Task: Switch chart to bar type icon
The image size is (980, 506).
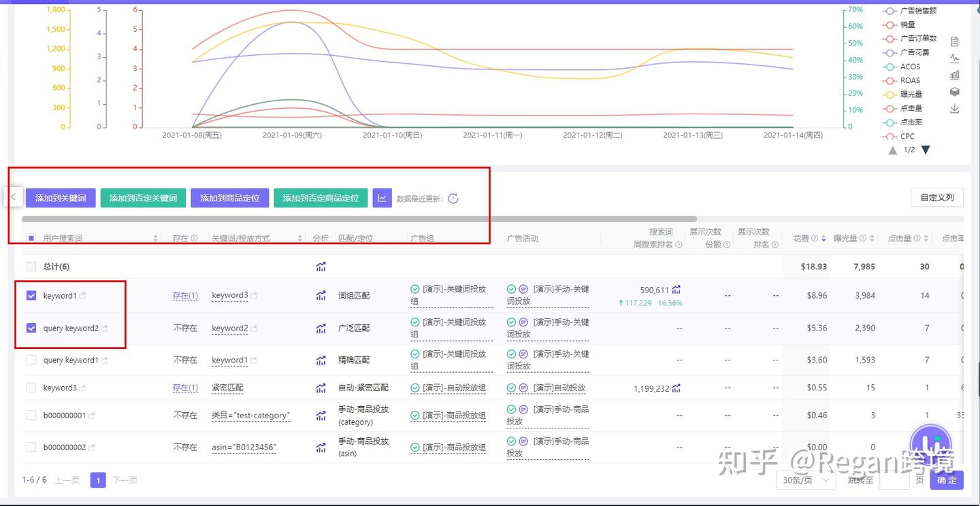Action: 955,75
